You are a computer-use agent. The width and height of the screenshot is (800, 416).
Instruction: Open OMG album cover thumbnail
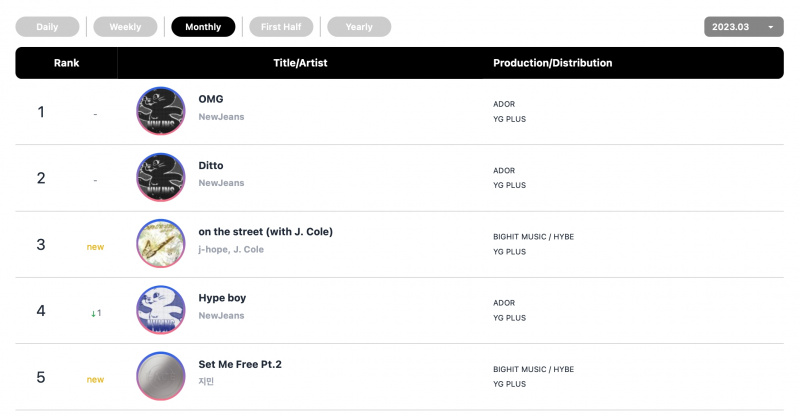[x=161, y=111]
